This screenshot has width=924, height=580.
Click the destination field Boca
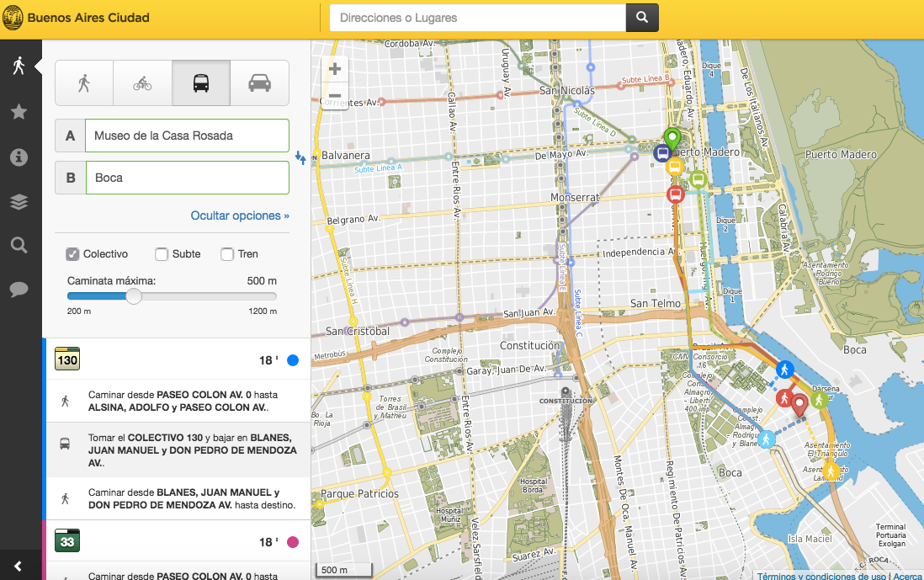pos(188,178)
